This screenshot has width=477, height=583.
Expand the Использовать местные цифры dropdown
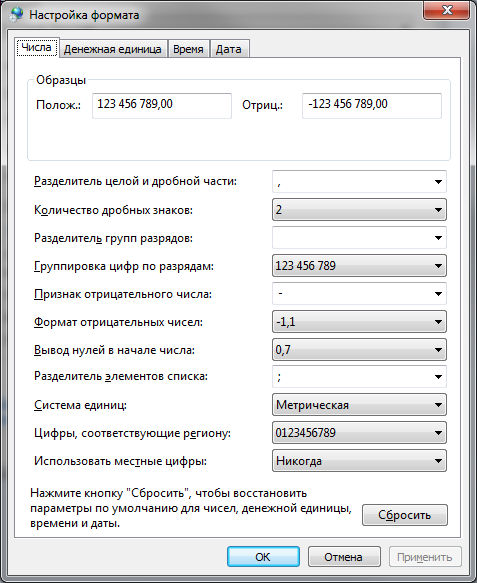coord(359,461)
